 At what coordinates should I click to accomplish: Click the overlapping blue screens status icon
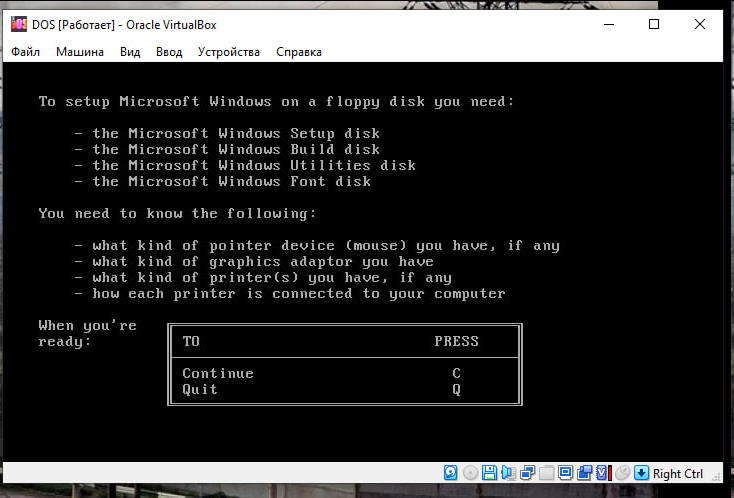click(x=584, y=473)
